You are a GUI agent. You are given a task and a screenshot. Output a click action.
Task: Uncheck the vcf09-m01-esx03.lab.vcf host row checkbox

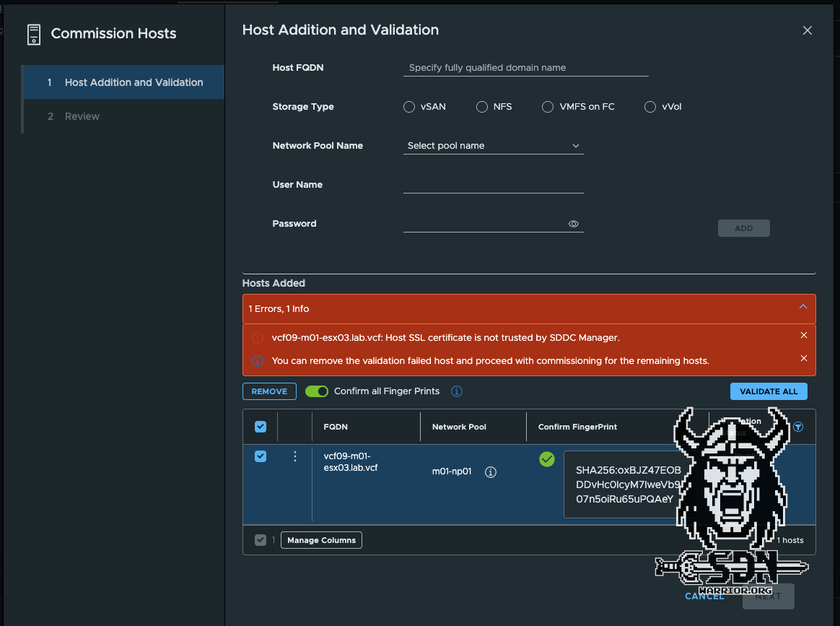point(261,456)
